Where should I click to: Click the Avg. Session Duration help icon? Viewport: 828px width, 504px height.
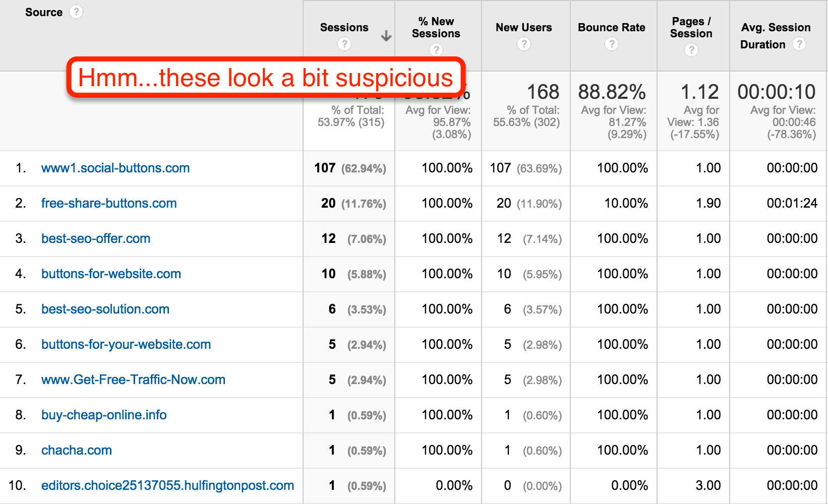pyautogui.click(x=799, y=44)
